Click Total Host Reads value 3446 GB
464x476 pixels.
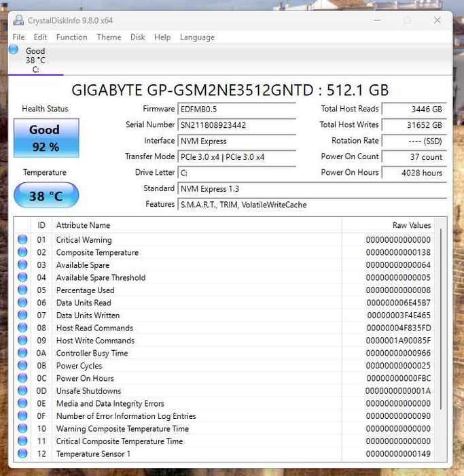coord(414,109)
